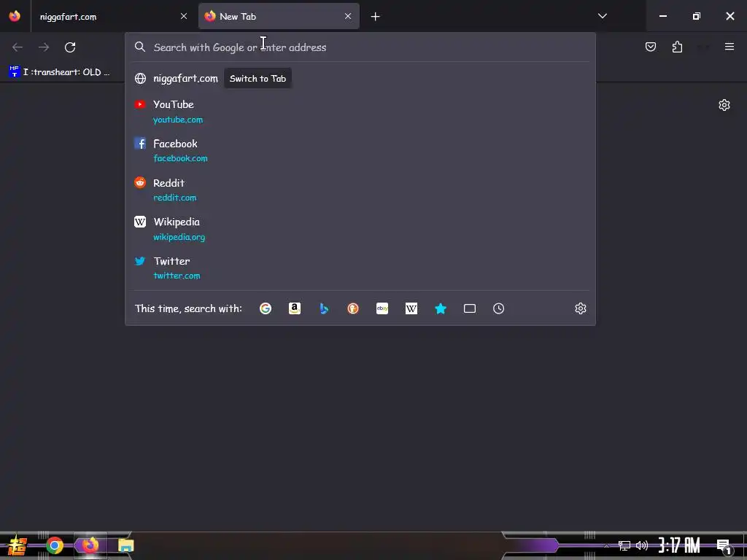Viewport: 747px width, 560px height.
Task: Go back using the back arrow
Action: (x=18, y=47)
